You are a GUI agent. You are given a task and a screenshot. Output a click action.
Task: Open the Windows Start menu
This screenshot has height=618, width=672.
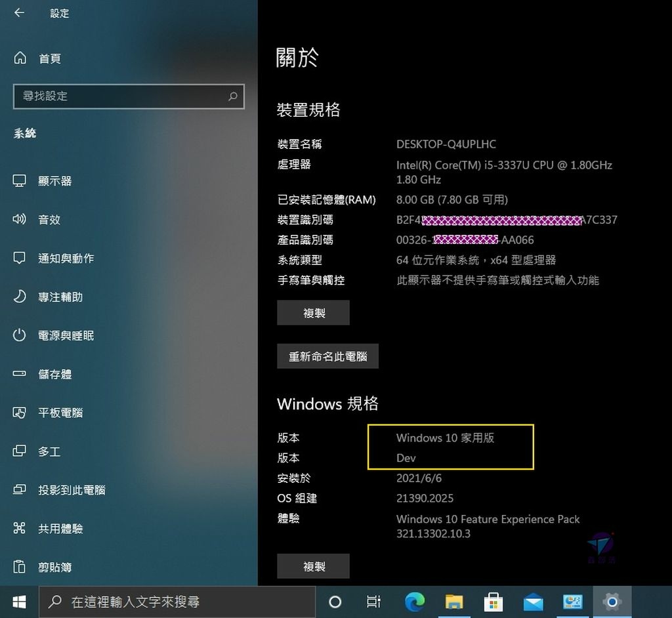coord(19,602)
